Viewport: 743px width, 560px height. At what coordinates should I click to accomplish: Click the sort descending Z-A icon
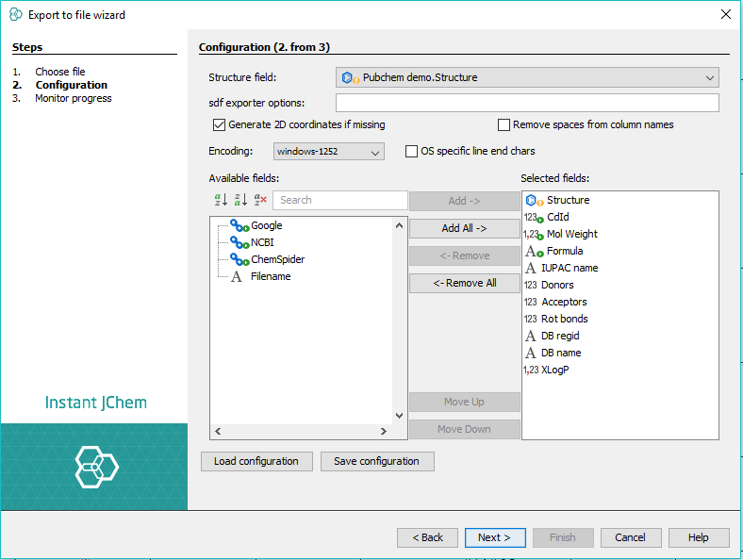pyautogui.click(x=240, y=200)
